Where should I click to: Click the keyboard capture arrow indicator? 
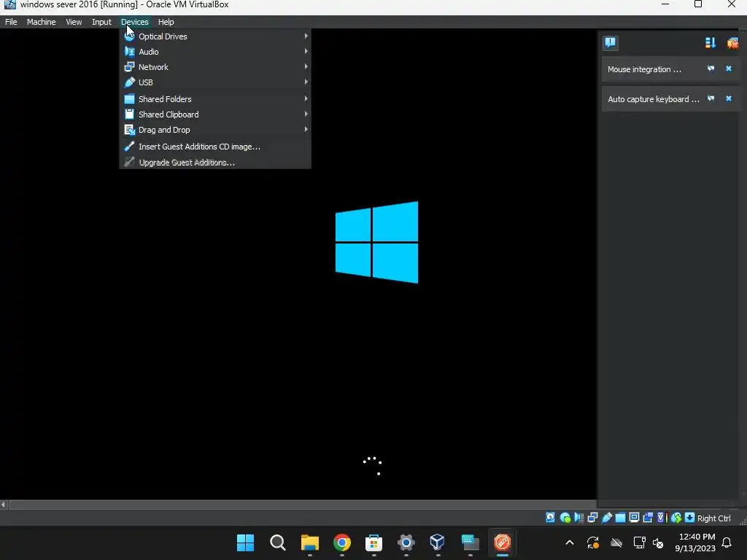(689, 518)
